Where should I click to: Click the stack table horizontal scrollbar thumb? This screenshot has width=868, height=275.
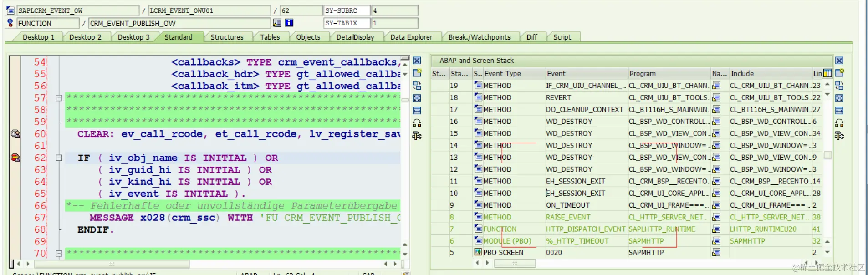[x=515, y=263]
